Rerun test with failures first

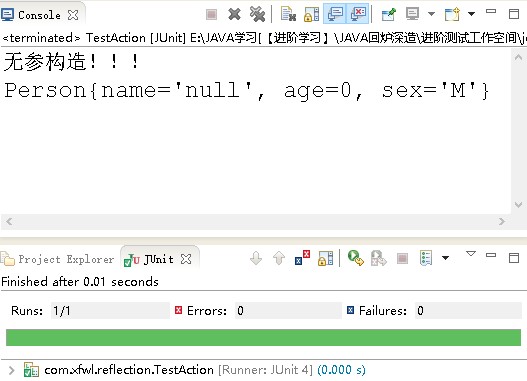pos(378,258)
